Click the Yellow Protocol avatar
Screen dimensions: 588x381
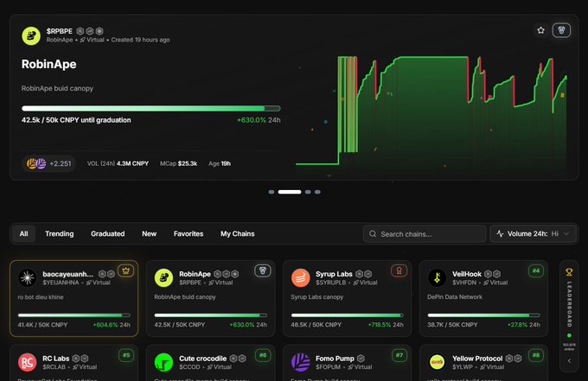[437, 362]
